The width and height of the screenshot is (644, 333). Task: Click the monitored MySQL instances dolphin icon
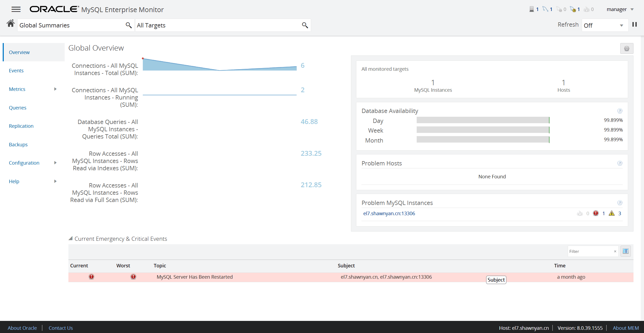[545, 9]
